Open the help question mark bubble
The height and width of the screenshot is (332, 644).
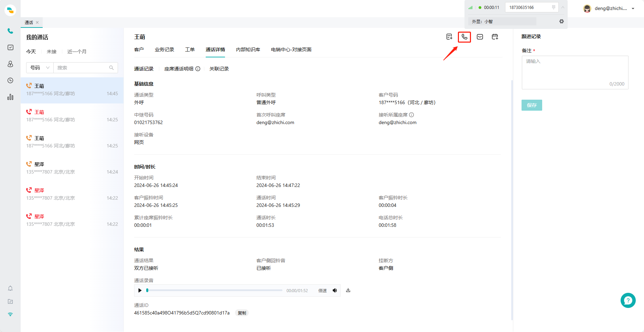pyautogui.click(x=628, y=300)
